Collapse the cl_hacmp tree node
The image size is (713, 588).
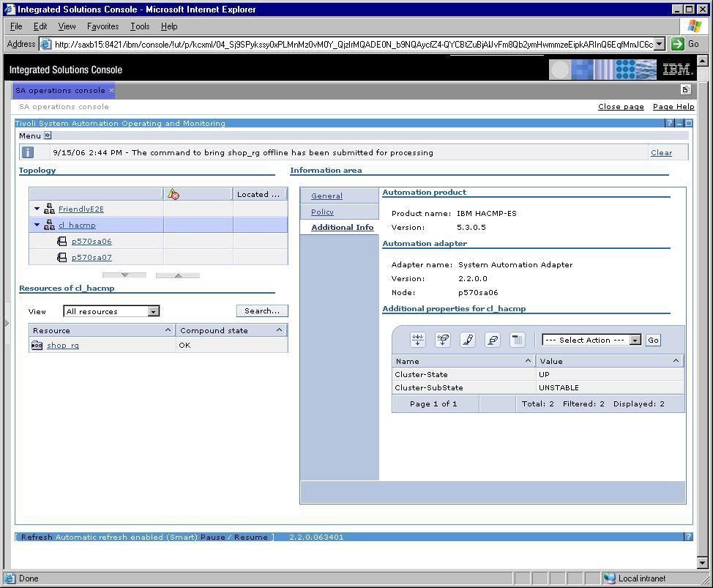point(37,225)
